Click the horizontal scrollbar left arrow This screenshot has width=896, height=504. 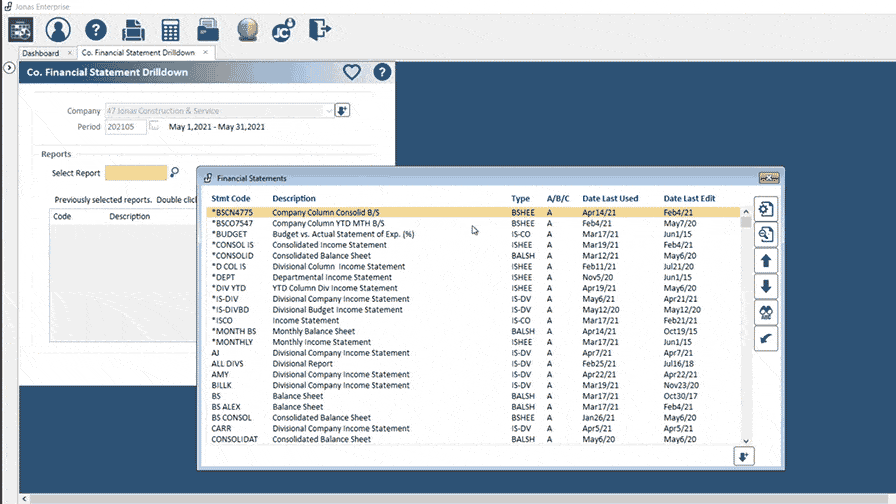point(24,499)
